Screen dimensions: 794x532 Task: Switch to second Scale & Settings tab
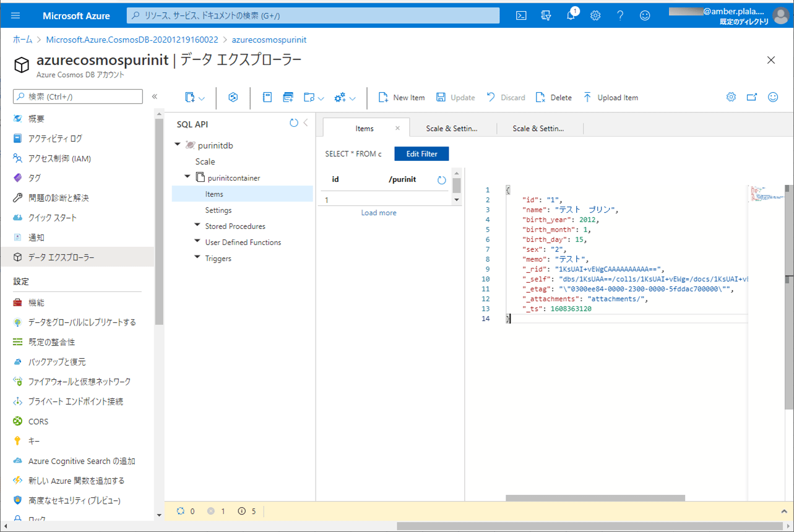(538, 129)
